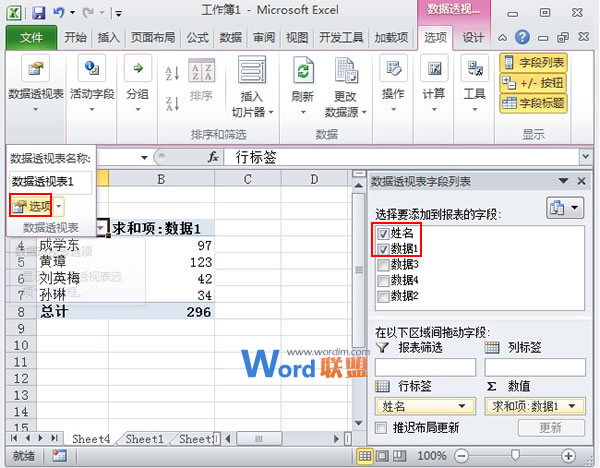Expand the 姓名 row label dropdown
The height and width of the screenshot is (468, 600).
coord(462,406)
